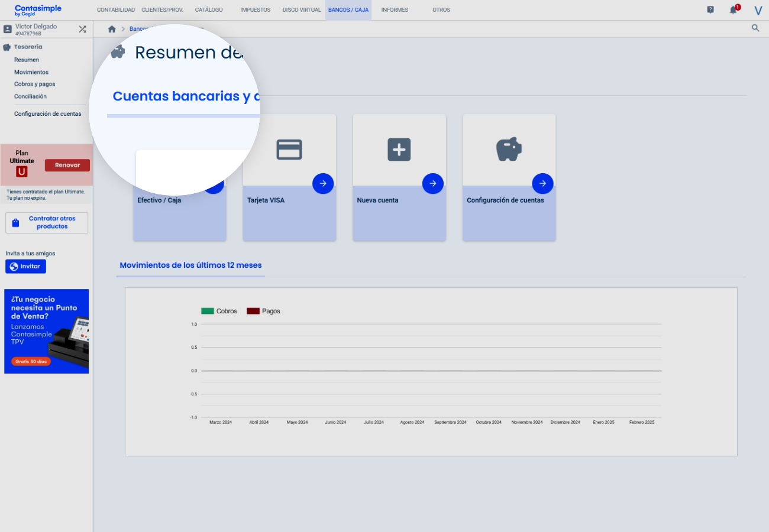
Task: Click the 'Febrero 2025' chart axis label
Action: coord(642,423)
